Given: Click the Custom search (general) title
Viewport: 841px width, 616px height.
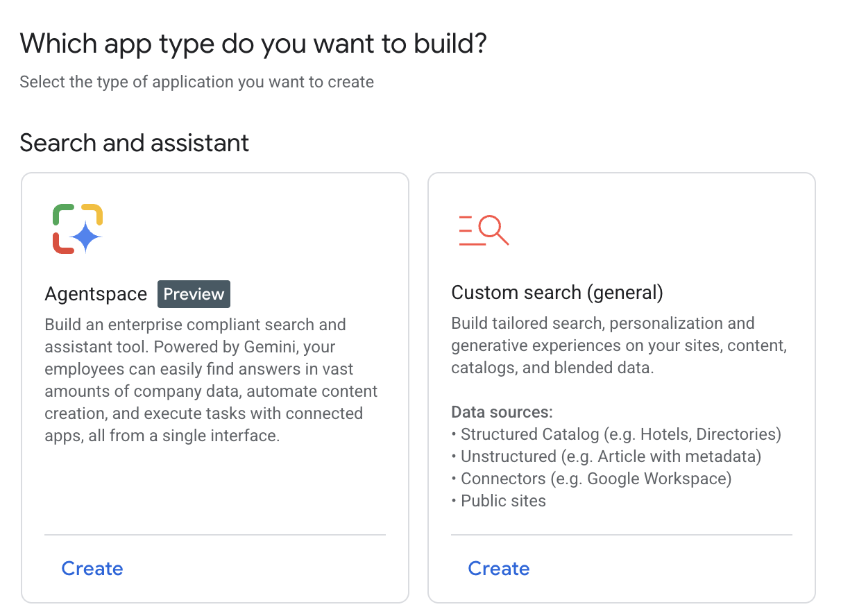Looking at the screenshot, I should coord(557,292).
